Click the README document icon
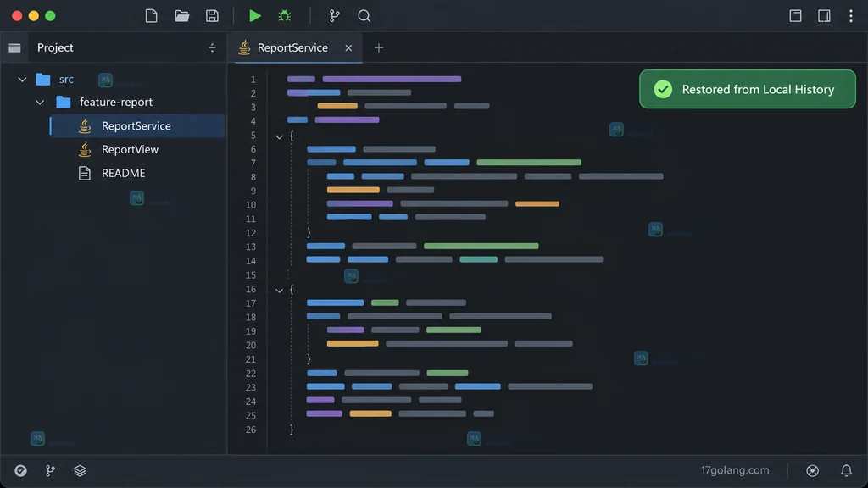 (84, 173)
